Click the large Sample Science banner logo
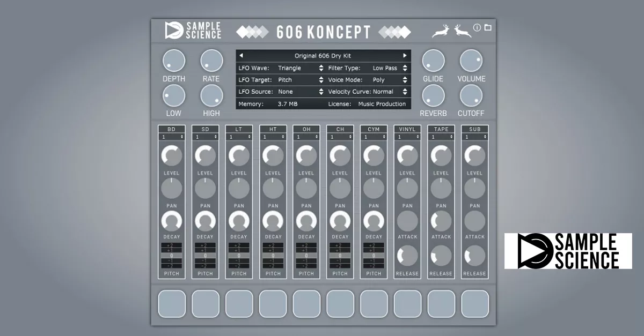This screenshot has height=336, width=644. pyautogui.click(x=568, y=251)
